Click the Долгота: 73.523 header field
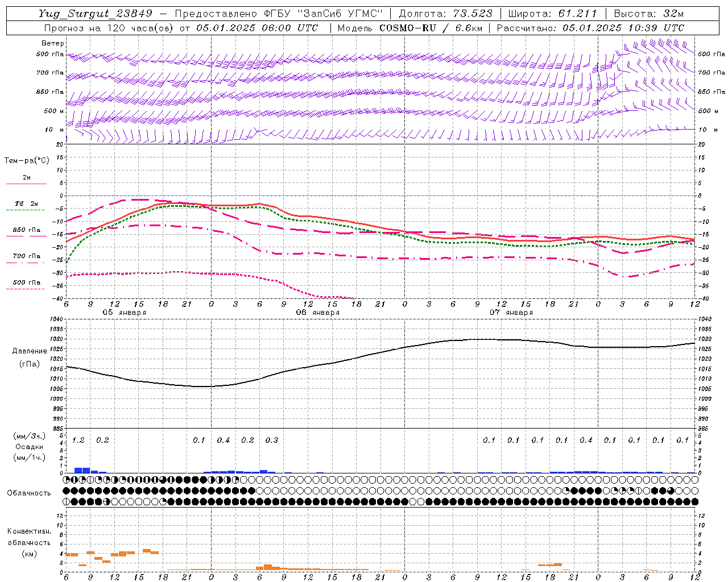 [x=446, y=14]
